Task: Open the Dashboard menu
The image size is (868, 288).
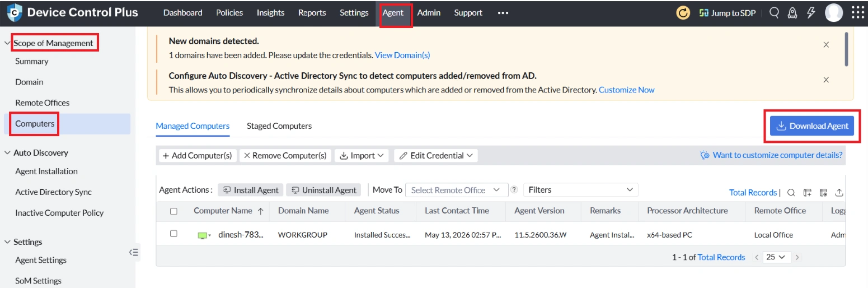Action: pos(183,13)
